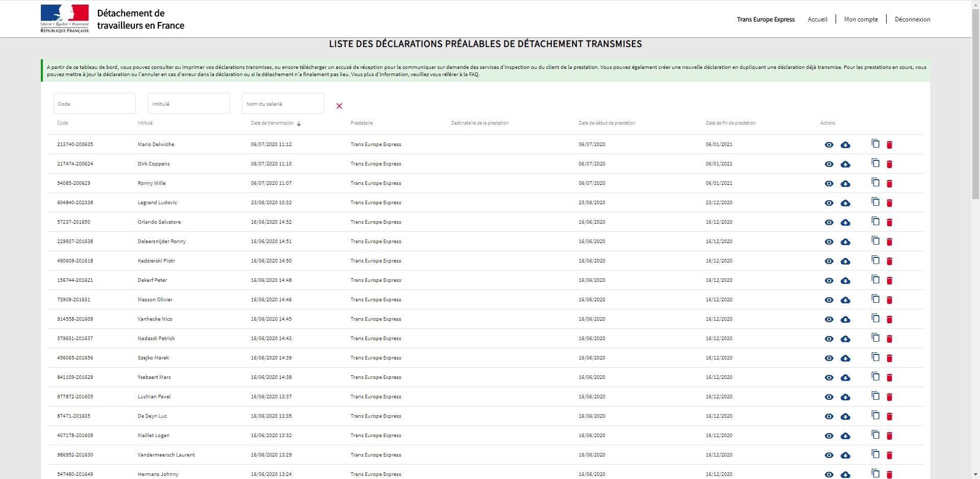Duplicate the Kedzierski Piotr declaration

875,260
